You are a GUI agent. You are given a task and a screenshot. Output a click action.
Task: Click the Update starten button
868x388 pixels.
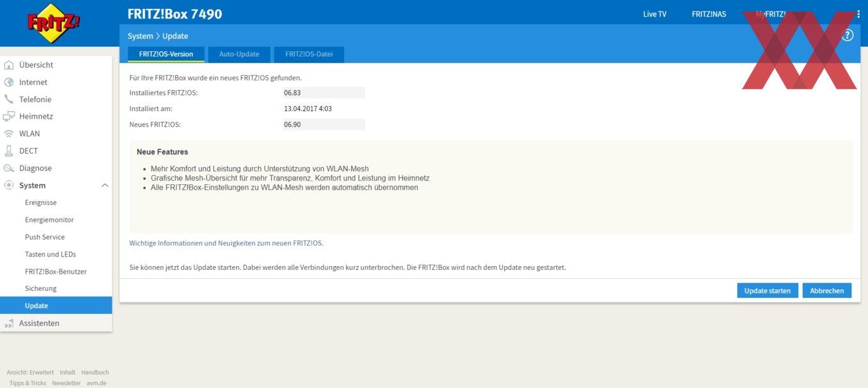tap(767, 290)
